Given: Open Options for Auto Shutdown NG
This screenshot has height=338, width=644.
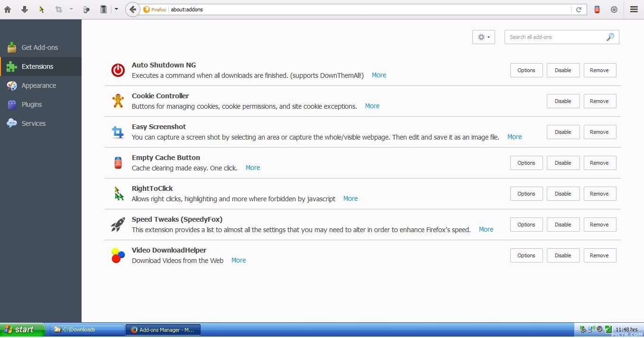Looking at the screenshot, I should 526,70.
